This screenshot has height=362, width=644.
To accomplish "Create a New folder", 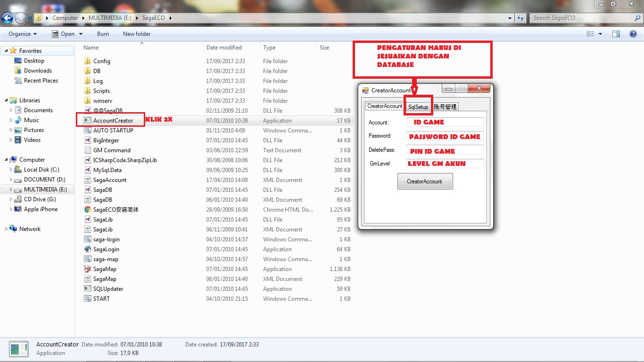I will [136, 33].
